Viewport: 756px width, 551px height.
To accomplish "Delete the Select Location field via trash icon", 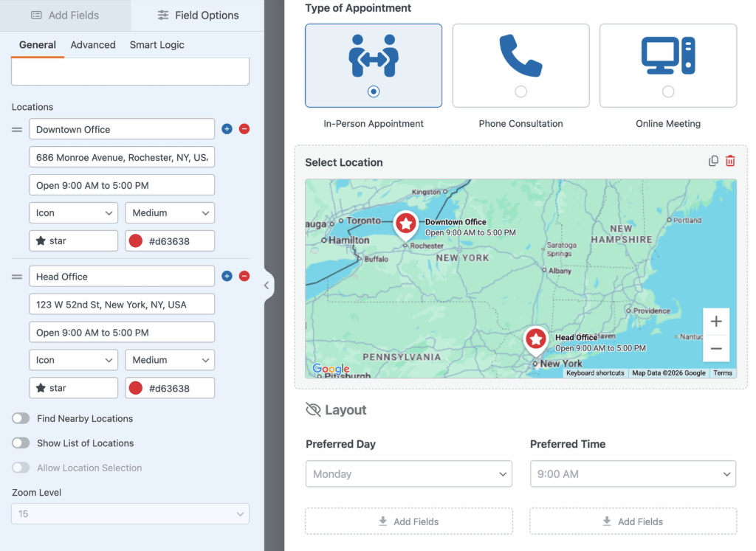I will pos(730,161).
